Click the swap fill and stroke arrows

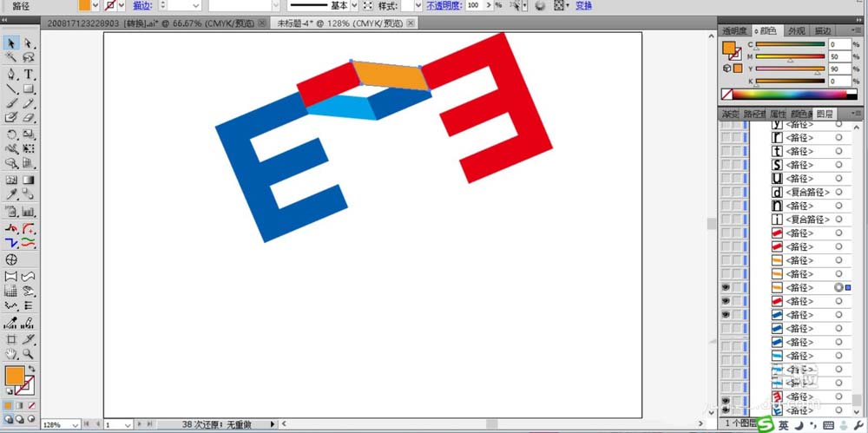point(31,369)
